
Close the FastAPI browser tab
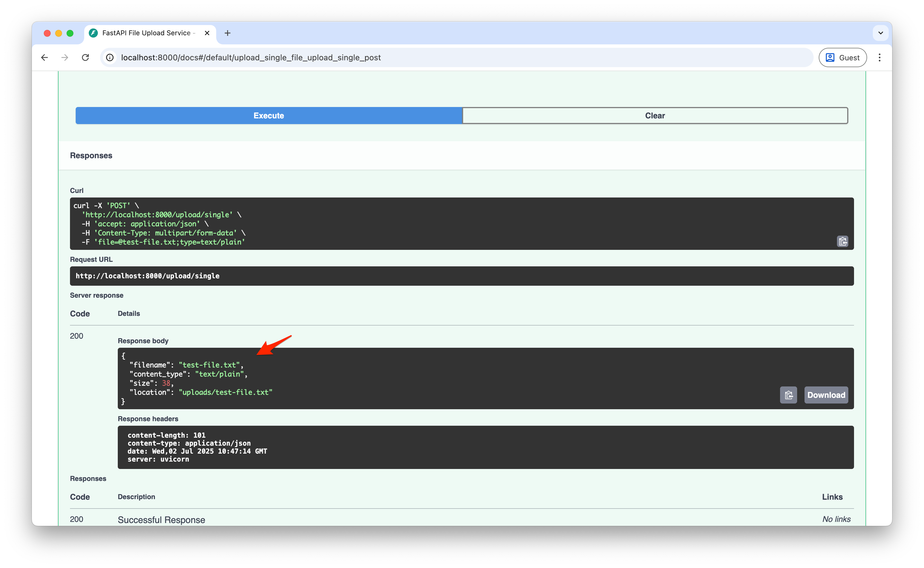[x=207, y=33]
